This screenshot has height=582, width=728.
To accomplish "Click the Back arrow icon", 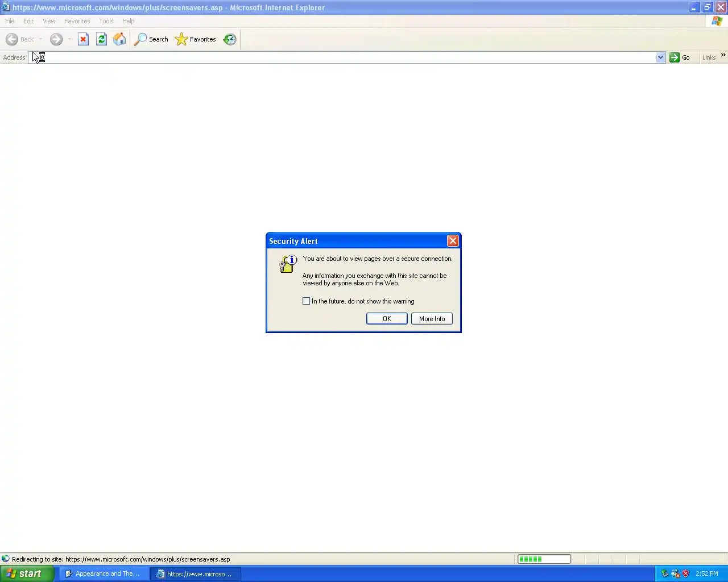I will coord(12,39).
